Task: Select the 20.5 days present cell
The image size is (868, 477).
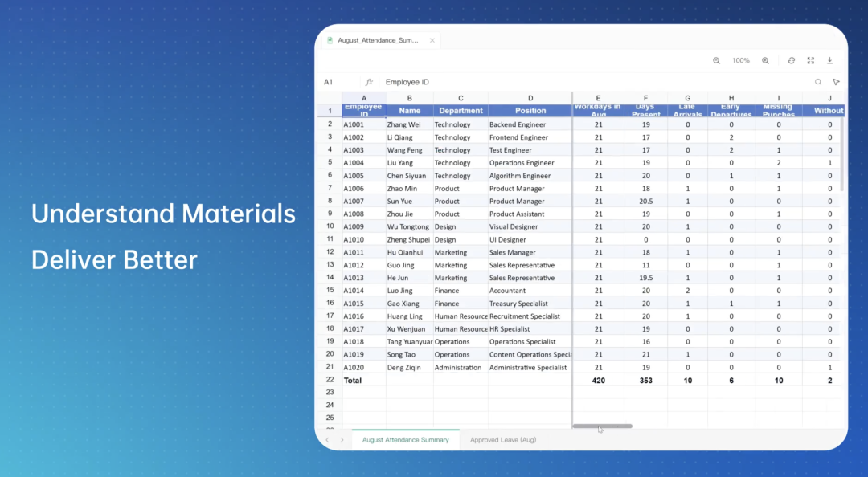Action: (645, 201)
